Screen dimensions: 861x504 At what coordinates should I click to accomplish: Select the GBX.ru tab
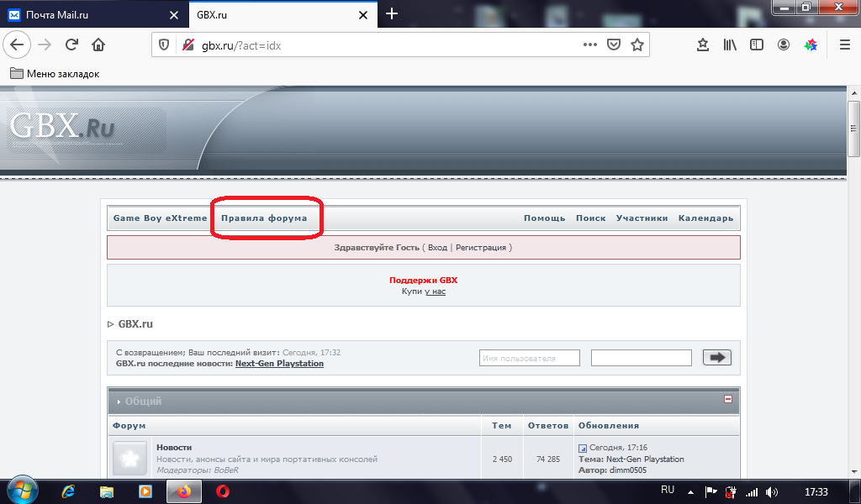point(283,15)
